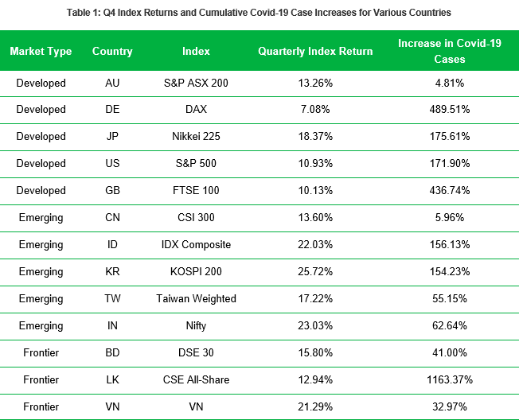Click the Quarterly Index Return header
This screenshot has height=420, width=519.
[x=315, y=52]
